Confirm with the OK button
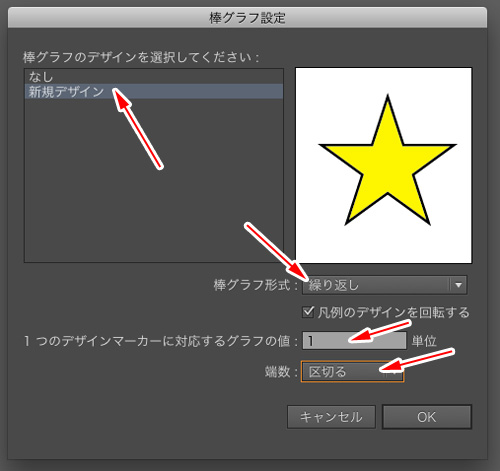500x471 pixels. tap(427, 417)
